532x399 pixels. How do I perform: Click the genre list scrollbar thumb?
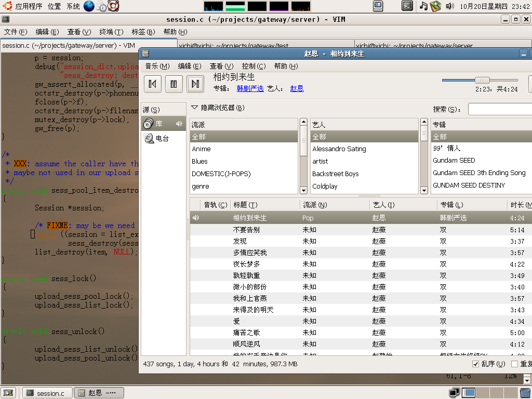[x=303, y=141]
